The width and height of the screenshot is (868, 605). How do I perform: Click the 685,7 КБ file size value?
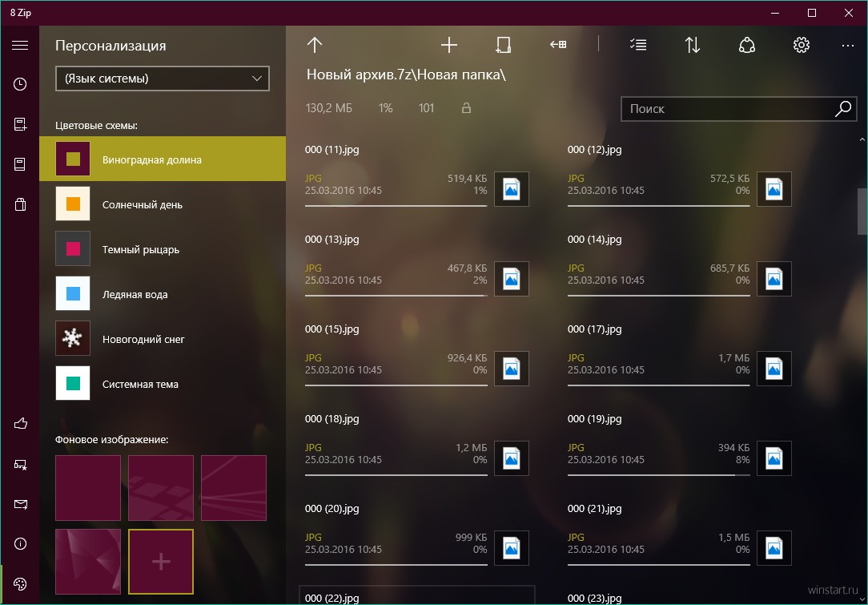729,268
